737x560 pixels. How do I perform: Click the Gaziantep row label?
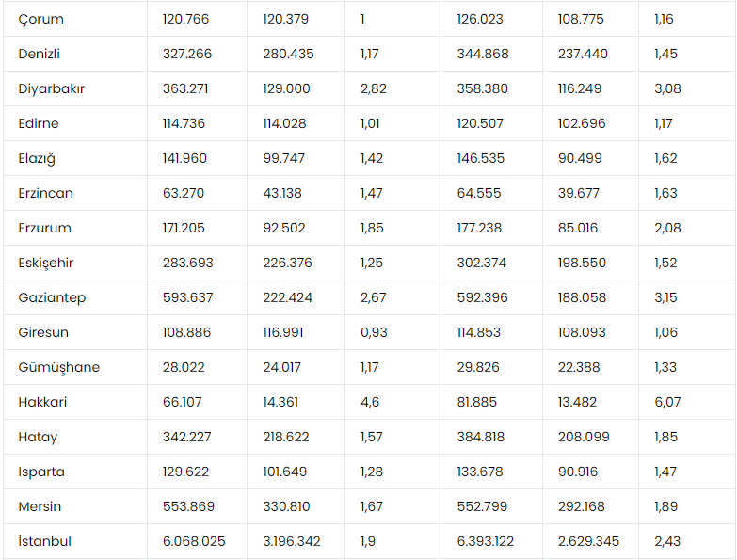click(52, 297)
